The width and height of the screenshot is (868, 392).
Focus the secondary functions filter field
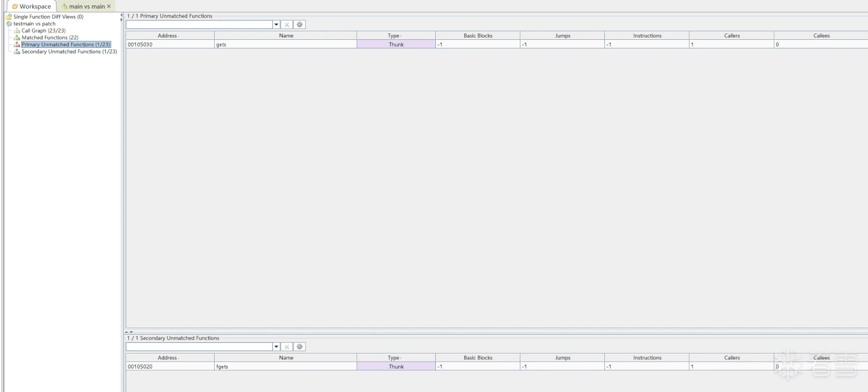(x=199, y=347)
